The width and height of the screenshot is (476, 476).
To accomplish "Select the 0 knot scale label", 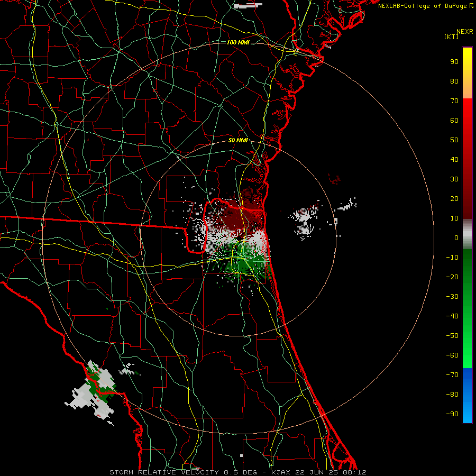I will tap(456, 237).
